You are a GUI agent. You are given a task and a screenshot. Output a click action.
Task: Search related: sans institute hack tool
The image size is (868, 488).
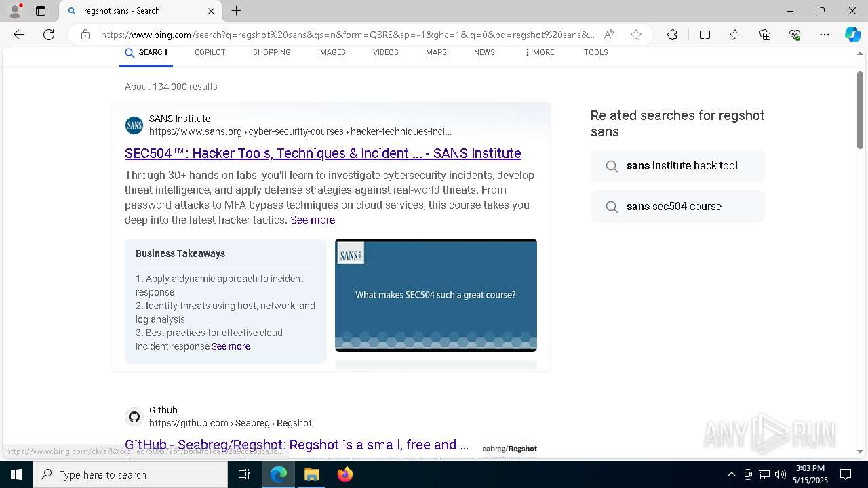coord(677,166)
